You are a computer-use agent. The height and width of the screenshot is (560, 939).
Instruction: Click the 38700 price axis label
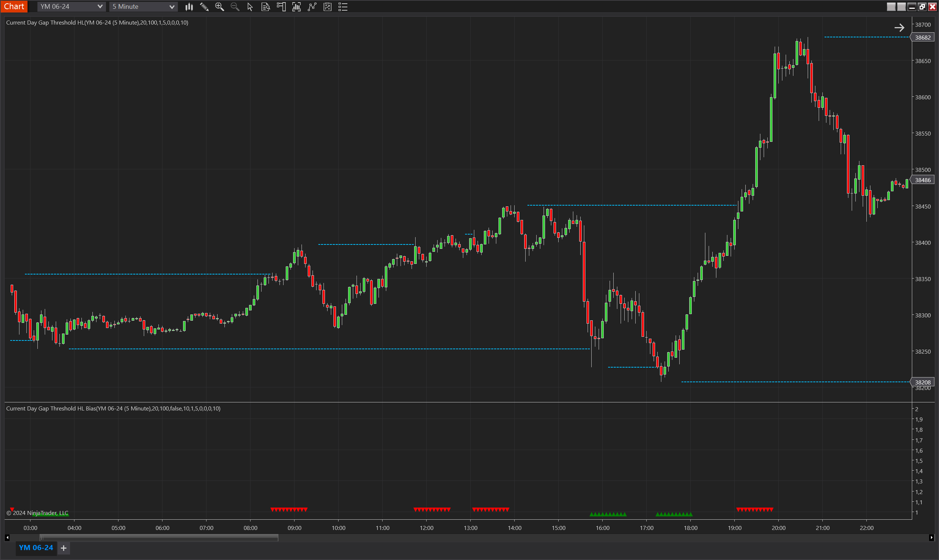[x=923, y=25]
